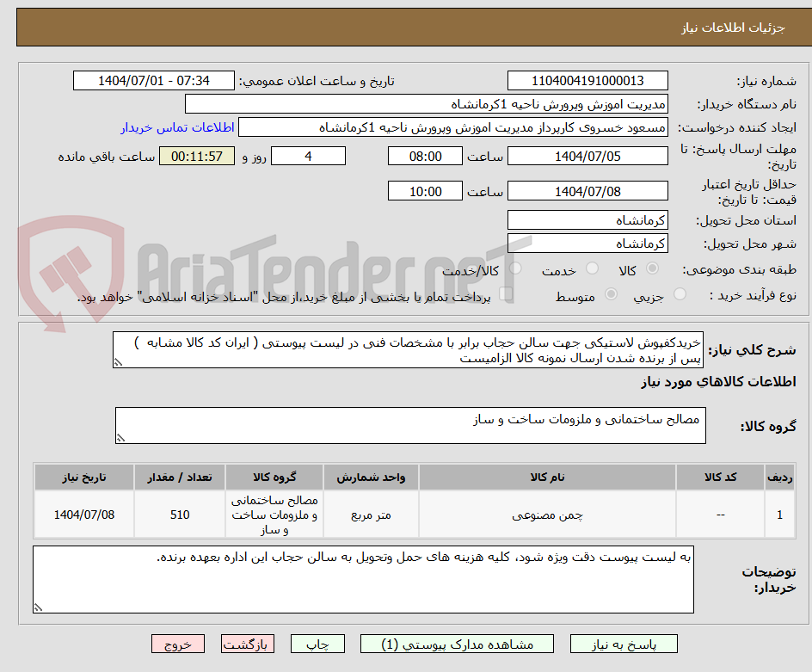
Task: Click the resize arrow icon in گروه کالا box
Action: 120,438
